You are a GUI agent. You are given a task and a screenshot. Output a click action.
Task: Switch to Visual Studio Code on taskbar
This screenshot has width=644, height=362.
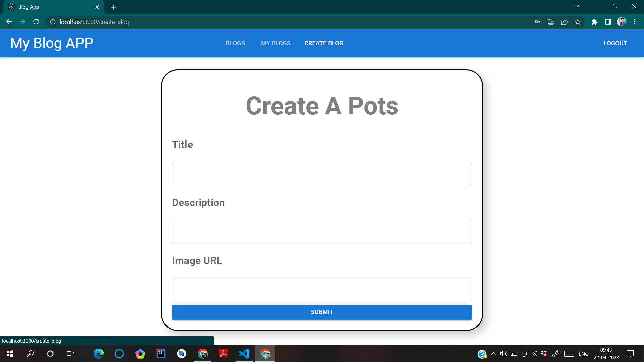click(x=244, y=354)
